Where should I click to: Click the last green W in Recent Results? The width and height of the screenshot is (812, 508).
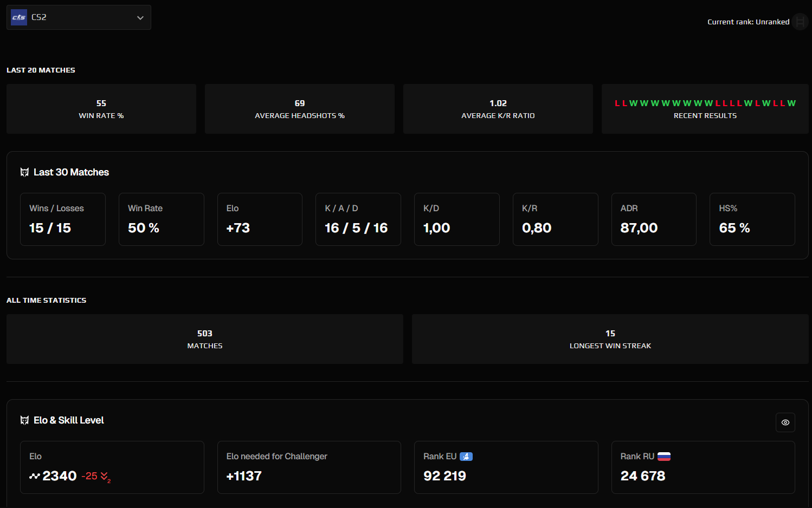click(x=791, y=103)
